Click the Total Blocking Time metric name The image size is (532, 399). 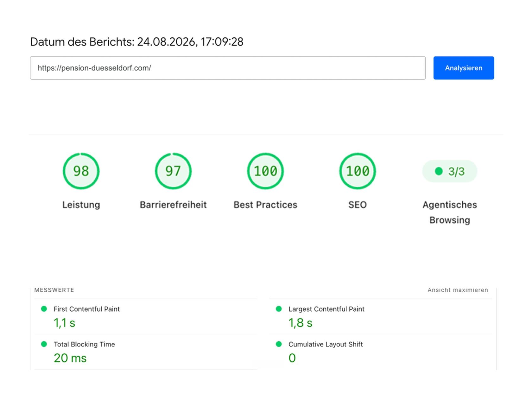[84, 344]
